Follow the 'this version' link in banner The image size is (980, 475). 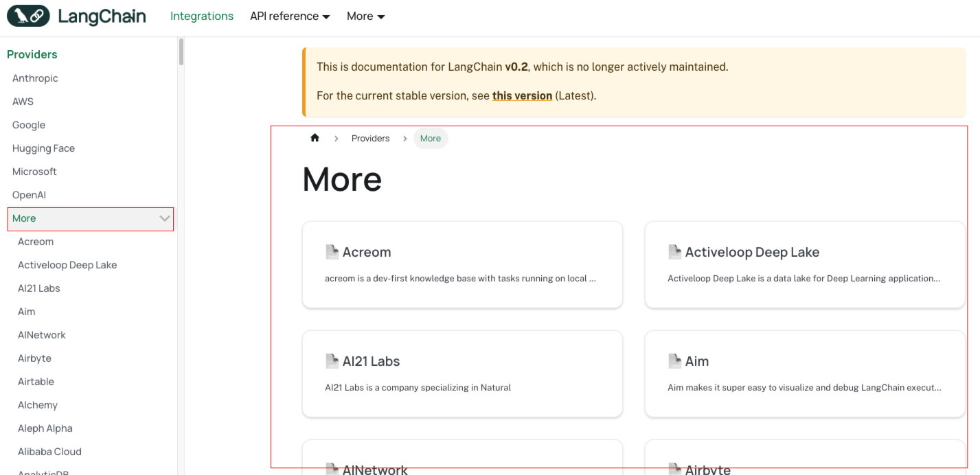tap(522, 95)
